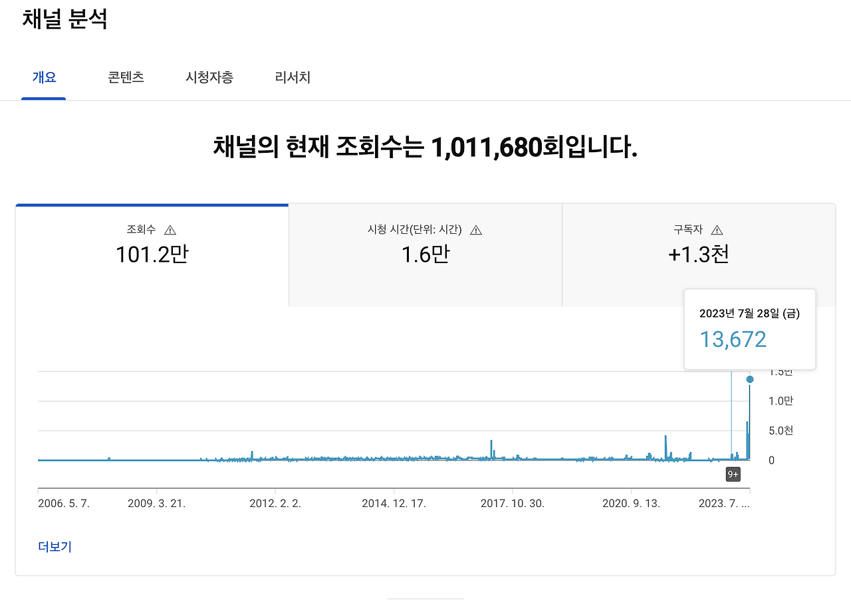The width and height of the screenshot is (851, 616).
Task: Select the 개요 tab
Action: pos(44,77)
